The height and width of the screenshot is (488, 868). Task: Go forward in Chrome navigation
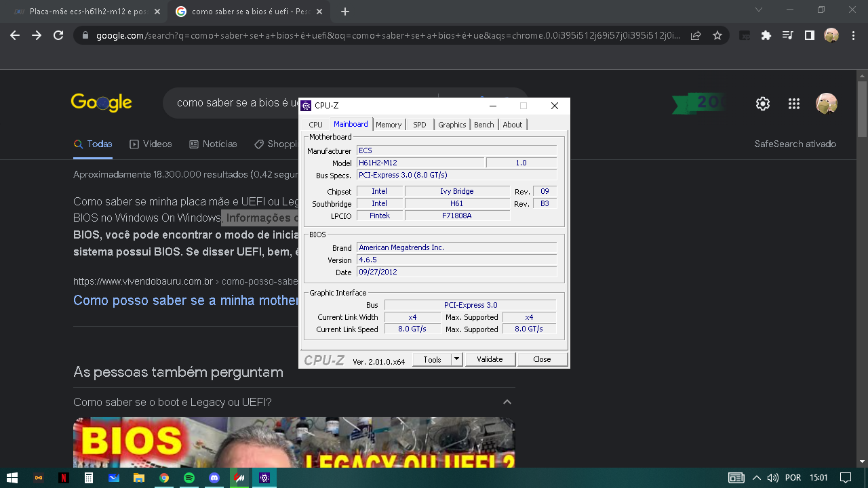[37, 35]
